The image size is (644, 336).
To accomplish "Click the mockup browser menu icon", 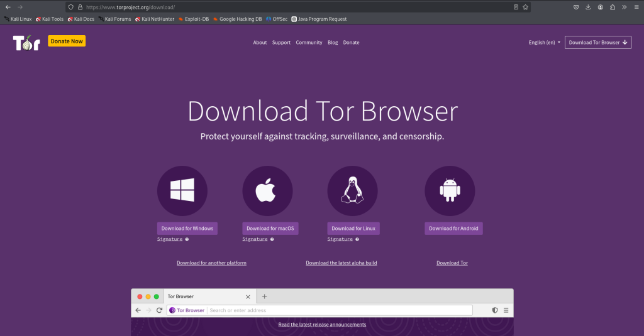I will coord(506,310).
